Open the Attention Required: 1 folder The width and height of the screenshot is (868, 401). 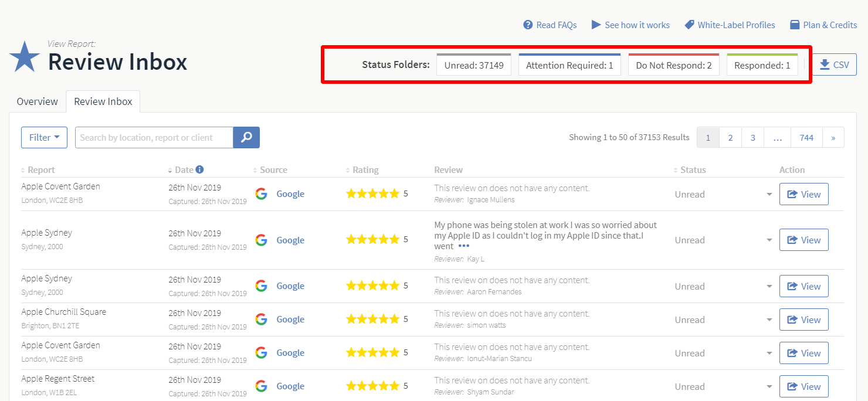click(x=569, y=64)
